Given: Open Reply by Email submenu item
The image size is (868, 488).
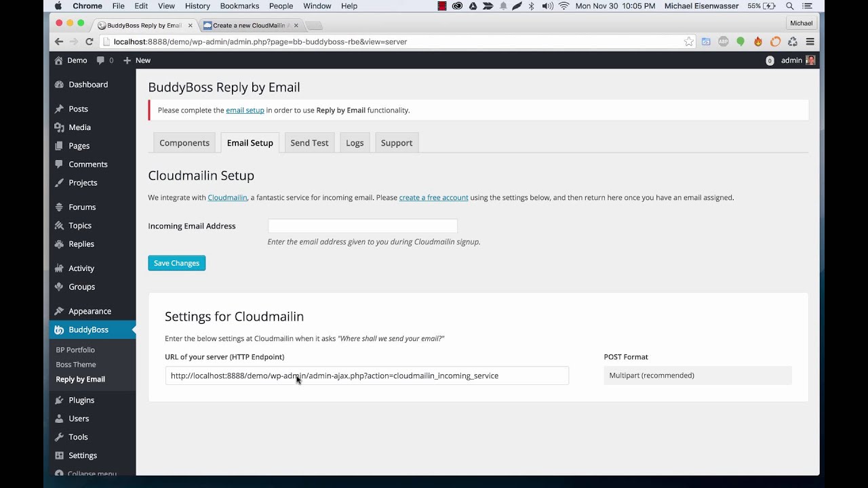Looking at the screenshot, I should coord(81,380).
